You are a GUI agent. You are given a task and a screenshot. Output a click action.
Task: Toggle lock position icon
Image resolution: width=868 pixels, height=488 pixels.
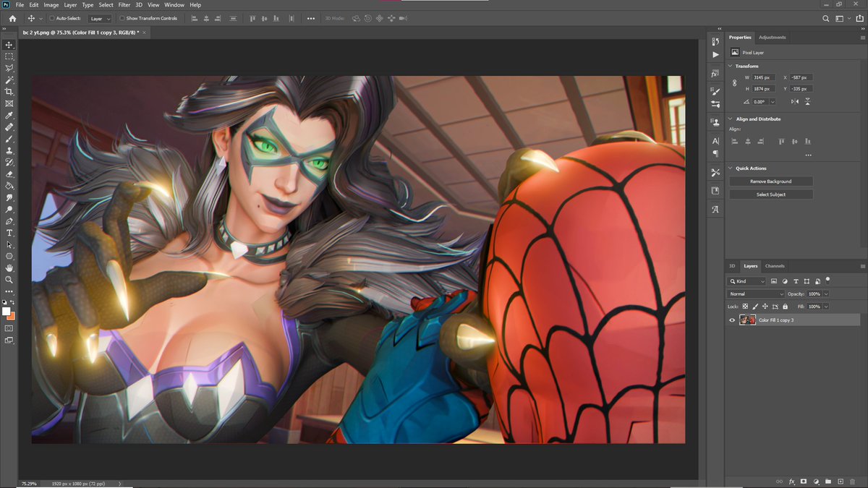(765, 307)
